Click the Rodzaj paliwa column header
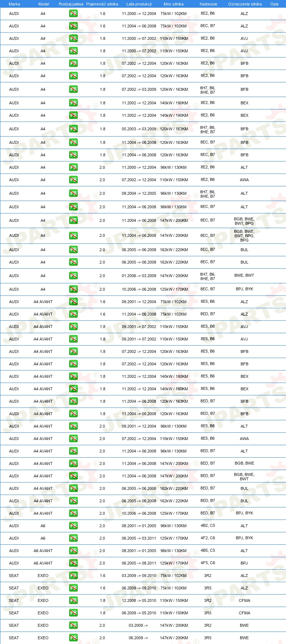The height and width of the screenshot is (644, 286). coord(71,4)
